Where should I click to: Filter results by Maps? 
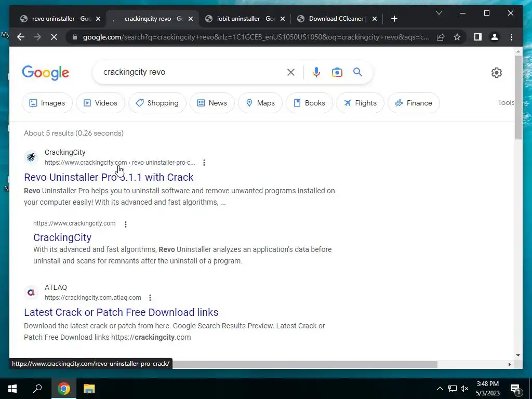pyautogui.click(x=260, y=103)
